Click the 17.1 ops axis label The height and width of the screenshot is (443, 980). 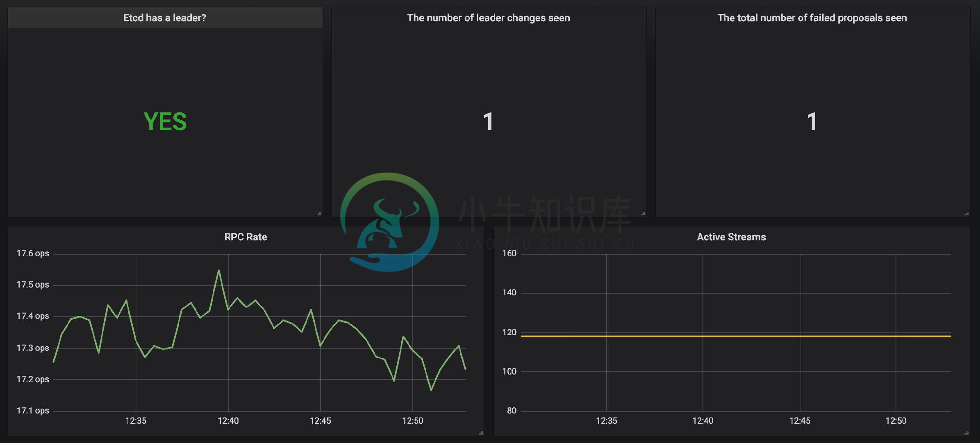tap(33, 411)
